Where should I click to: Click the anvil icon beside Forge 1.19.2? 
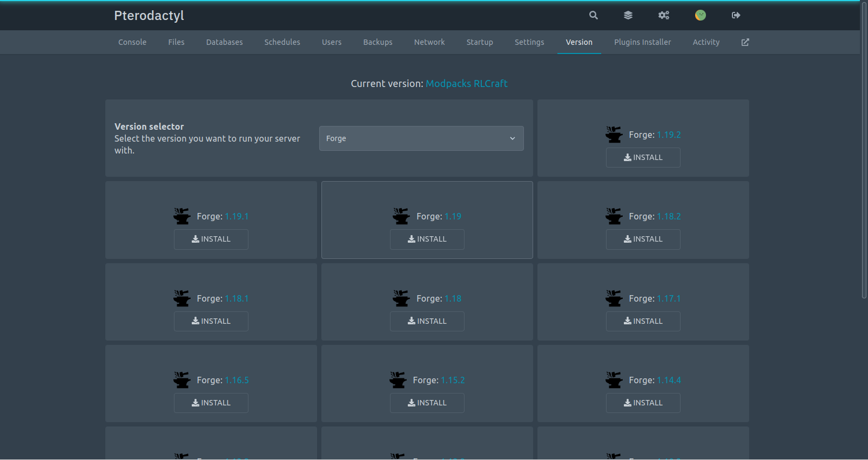[x=614, y=134]
